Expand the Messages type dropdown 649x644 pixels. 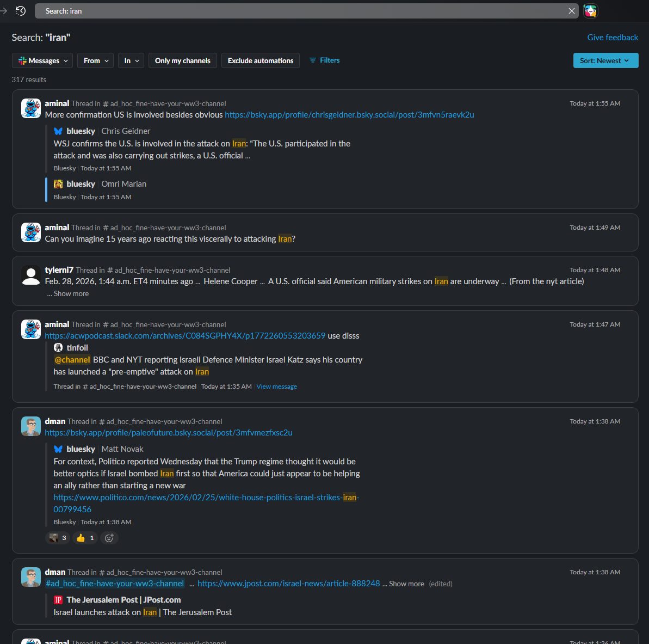click(43, 60)
